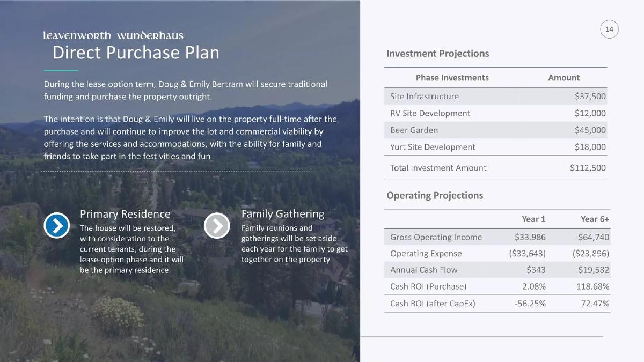The height and width of the screenshot is (362, 644).
Task: Click the page number 14 badge
Action: (x=609, y=29)
